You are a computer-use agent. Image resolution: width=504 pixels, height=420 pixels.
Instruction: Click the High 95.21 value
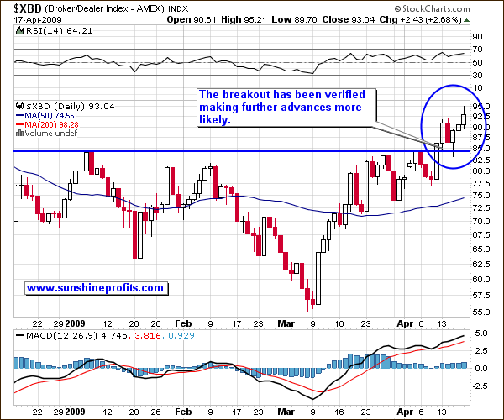244,19
